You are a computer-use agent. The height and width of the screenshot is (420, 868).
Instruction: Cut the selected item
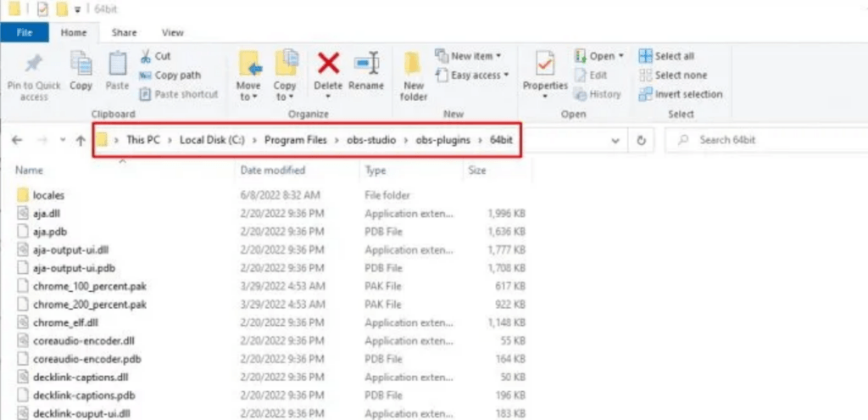point(156,56)
